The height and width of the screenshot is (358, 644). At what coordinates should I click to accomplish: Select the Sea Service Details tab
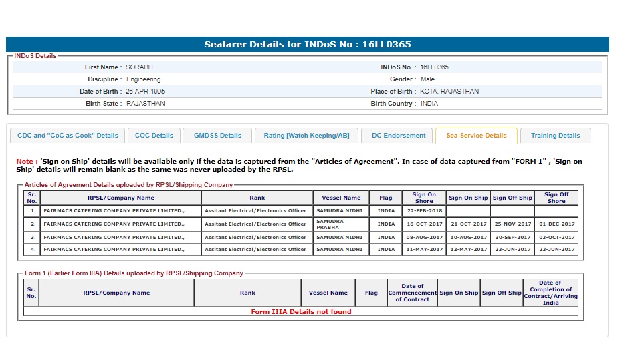(476, 136)
